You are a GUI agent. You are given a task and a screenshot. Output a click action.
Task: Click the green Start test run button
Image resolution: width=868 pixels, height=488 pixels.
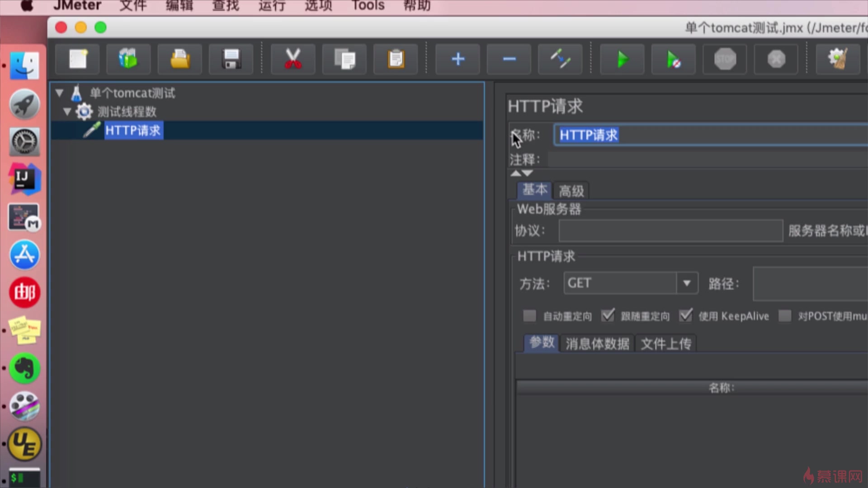point(622,59)
